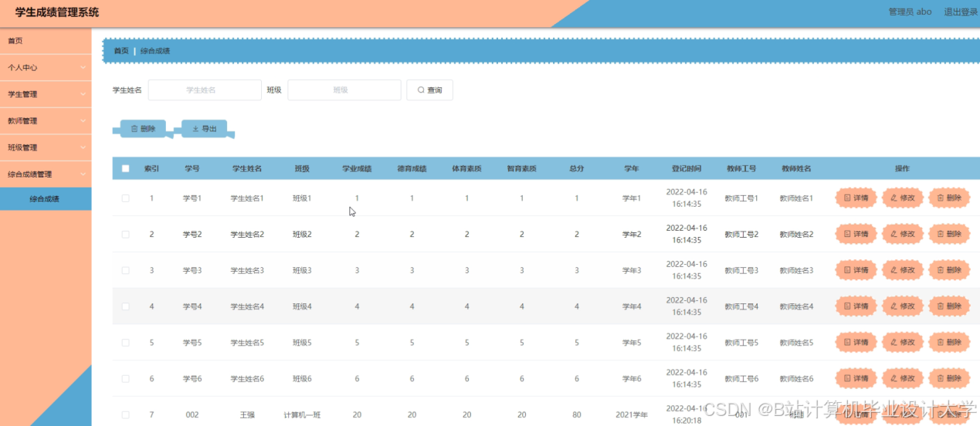
Task: Click 删除 for row 学号4
Action: (949, 306)
